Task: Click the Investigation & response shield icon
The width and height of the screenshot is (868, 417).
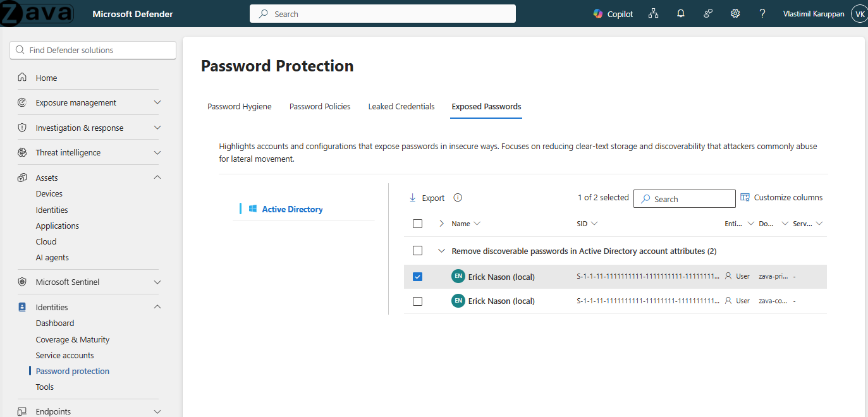Action: (x=22, y=128)
